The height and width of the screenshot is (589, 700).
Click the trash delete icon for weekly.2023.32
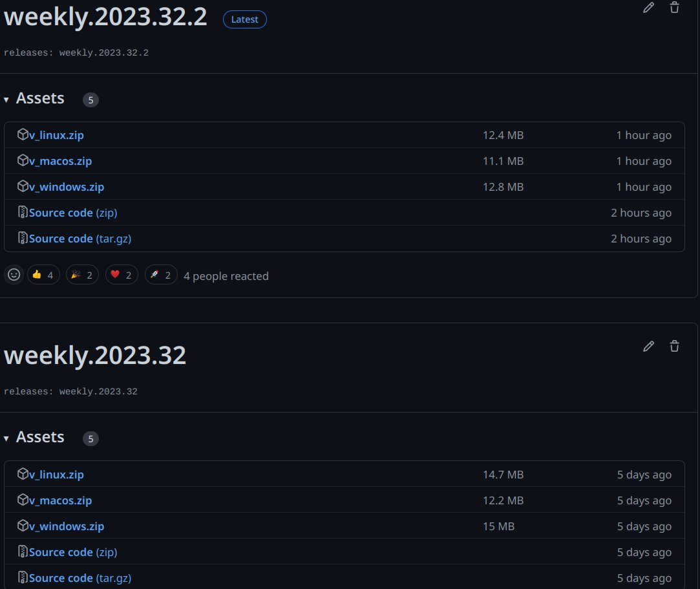coord(674,347)
